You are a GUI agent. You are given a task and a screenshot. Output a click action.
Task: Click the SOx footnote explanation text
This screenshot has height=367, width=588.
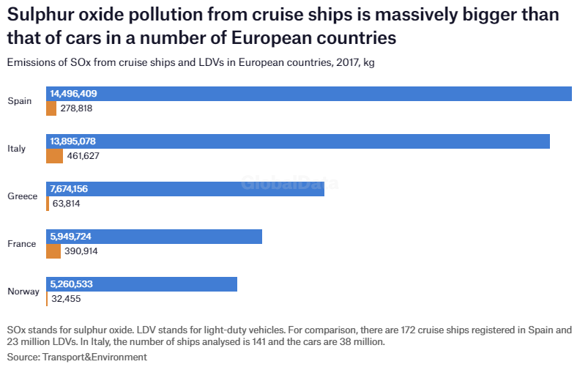coord(289,336)
